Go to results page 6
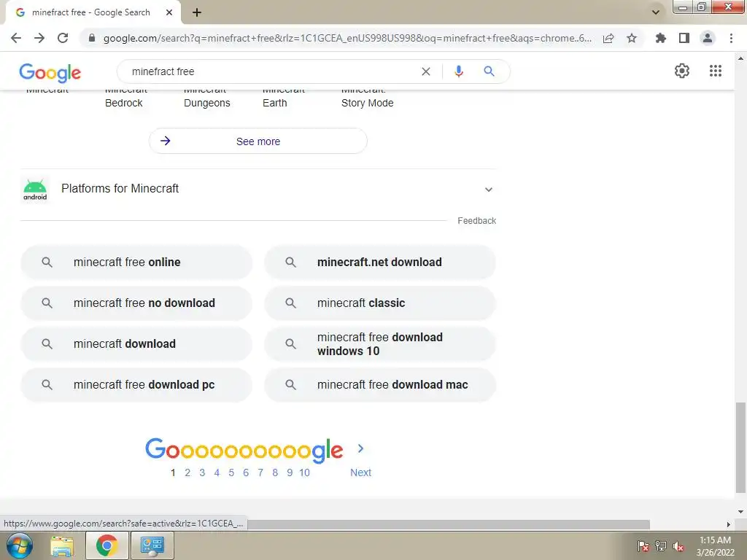This screenshot has height=560, width=747. (x=246, y=472)
